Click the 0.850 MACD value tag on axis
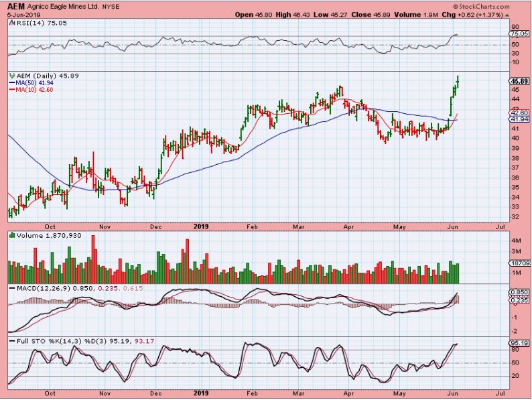The width and height of the screenshot is (532, 400). point(519,292)
